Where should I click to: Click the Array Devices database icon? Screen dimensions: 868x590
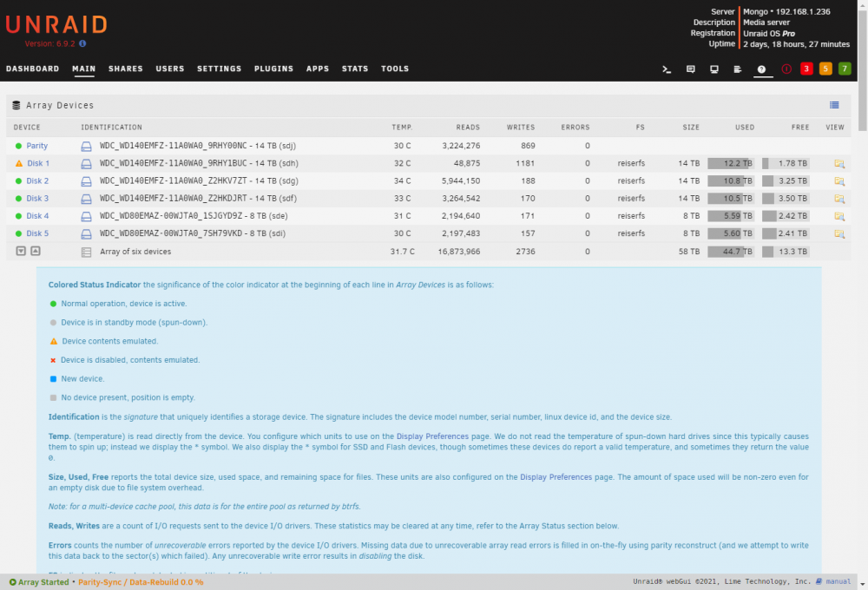(x=16, y=105)
